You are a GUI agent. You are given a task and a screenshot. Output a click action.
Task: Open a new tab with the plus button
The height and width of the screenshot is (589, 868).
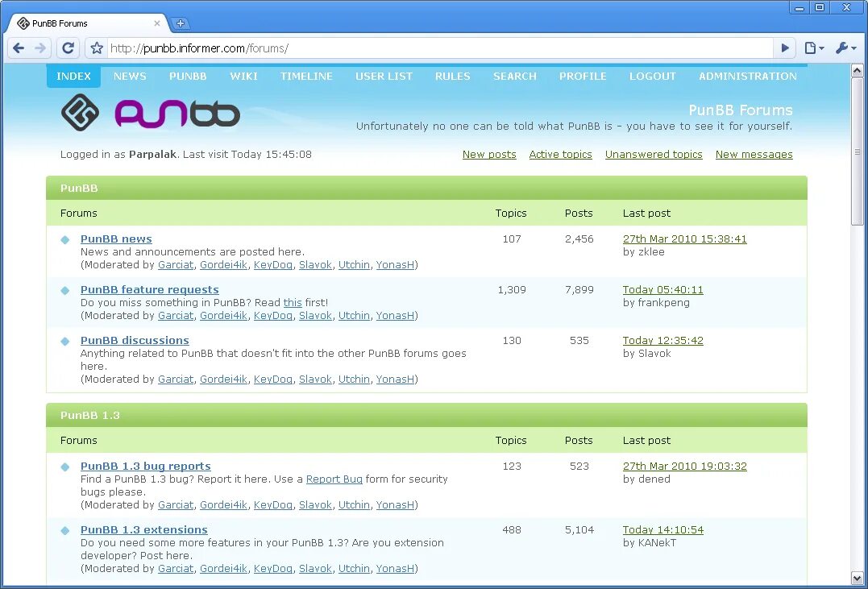coord(181,23)
